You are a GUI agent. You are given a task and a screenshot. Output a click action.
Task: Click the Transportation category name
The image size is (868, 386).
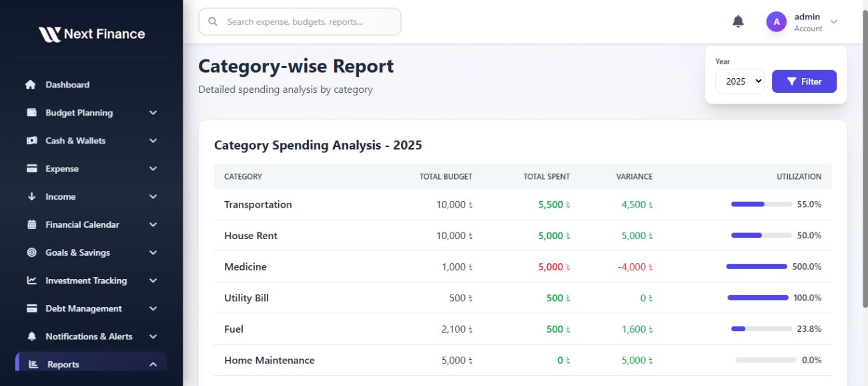pos(258,205)
